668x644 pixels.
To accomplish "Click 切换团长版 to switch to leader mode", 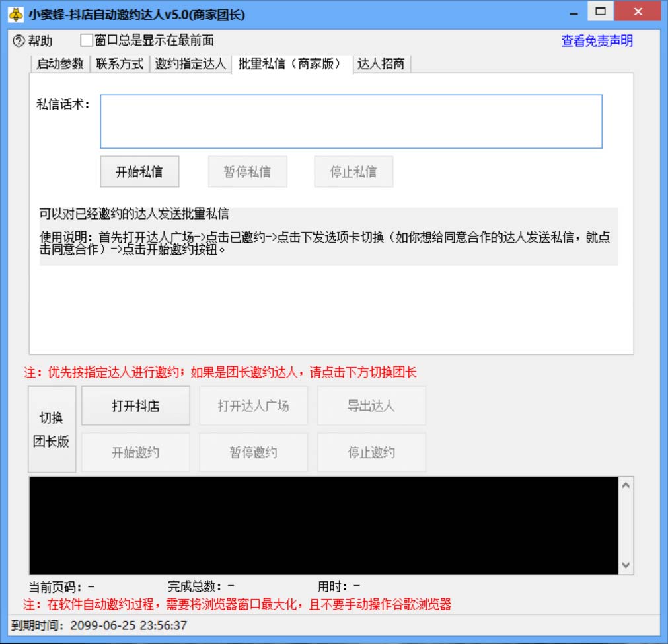I will tap(51, 428).
